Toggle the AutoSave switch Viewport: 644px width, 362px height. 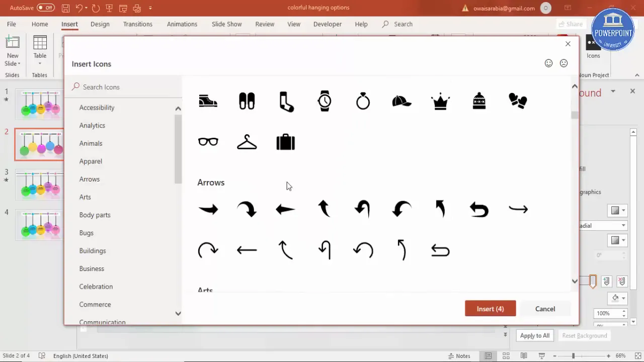pyautogui.click(x=46, y=8)
